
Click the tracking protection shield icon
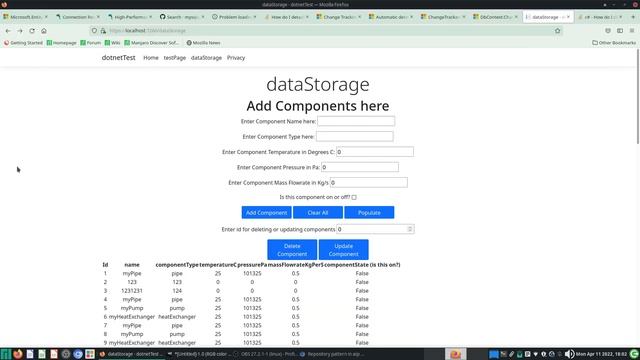pyautogui.click(x=94, y=31)
